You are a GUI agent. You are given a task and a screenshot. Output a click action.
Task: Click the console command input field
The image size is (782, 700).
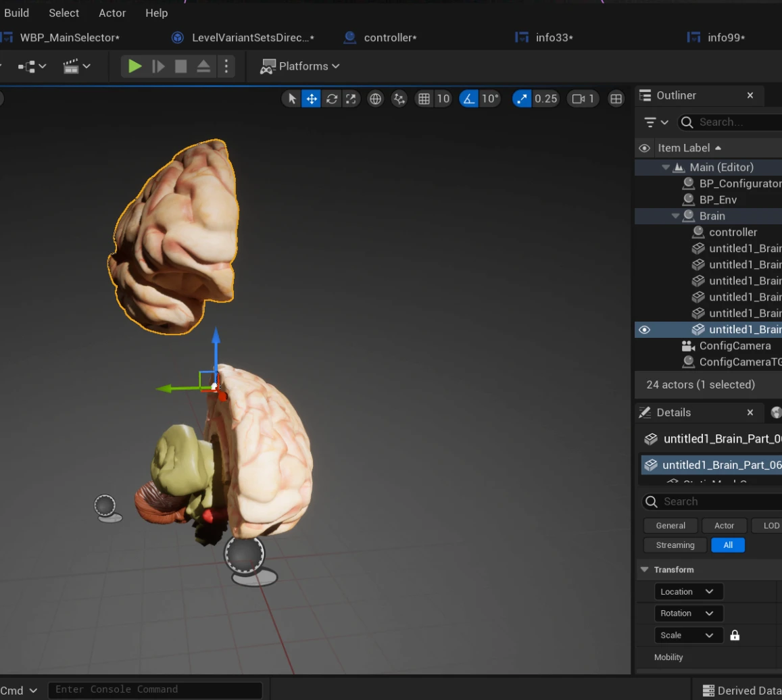pyautogui.click(x=155, y=690)
